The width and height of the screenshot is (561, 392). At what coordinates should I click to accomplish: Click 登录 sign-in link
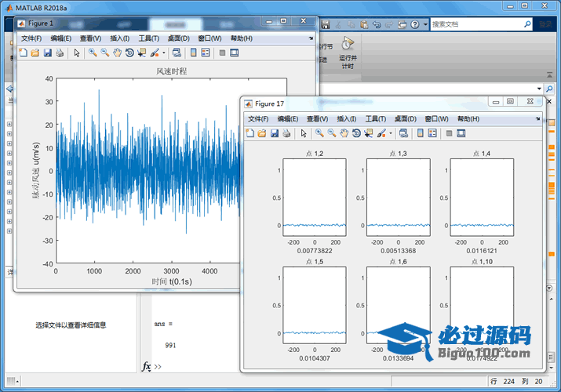tap(545, 24)
